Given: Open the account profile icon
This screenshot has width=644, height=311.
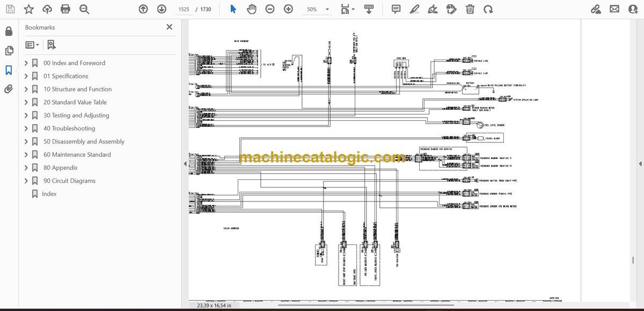Looking at the screenshot, I should click(633, 9).
